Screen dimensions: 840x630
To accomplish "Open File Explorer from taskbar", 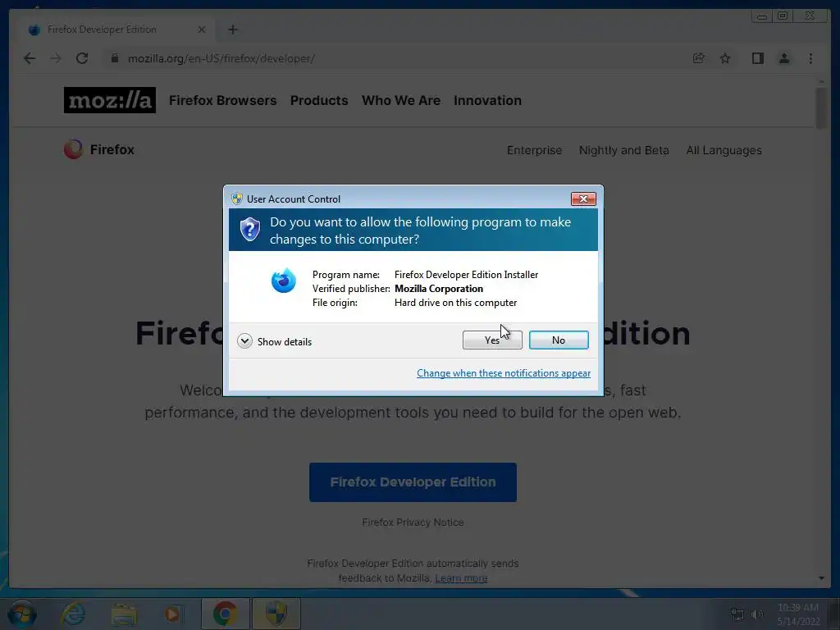I will (x=124, y=614).
